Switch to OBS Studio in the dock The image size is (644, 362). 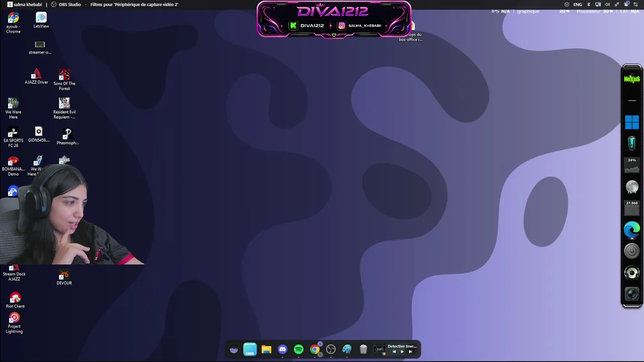(x=331, y=349)
